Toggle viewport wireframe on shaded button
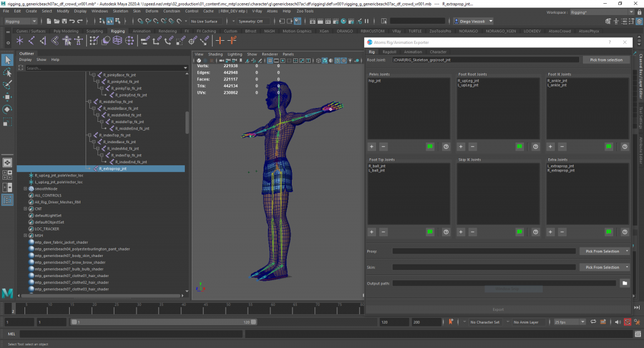Screen dimensions: 644x348 [x=338, y=61]
